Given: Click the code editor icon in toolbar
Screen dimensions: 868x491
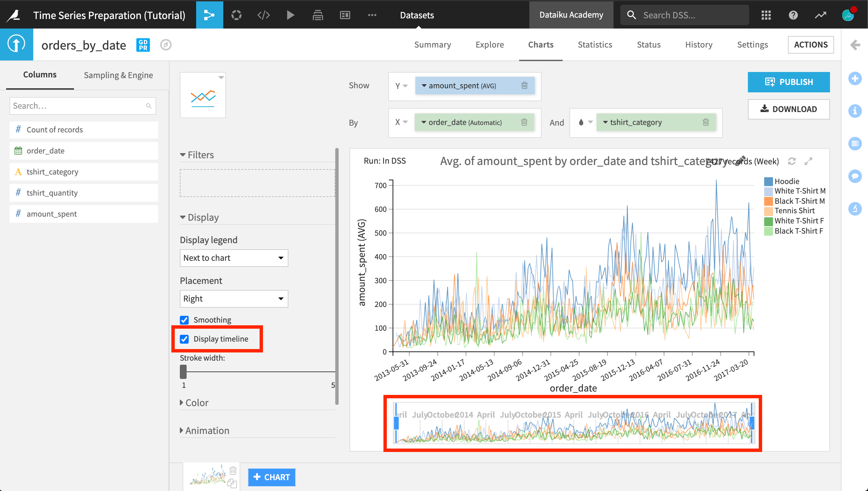Looking at the screenshot, I should click(x=264, y=16).
